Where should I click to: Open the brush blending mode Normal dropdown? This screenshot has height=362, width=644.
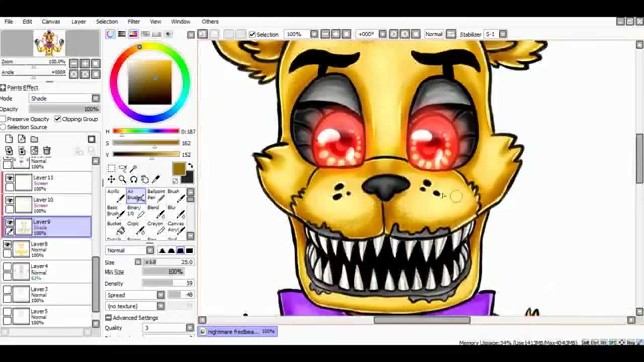tap(130, 250)
